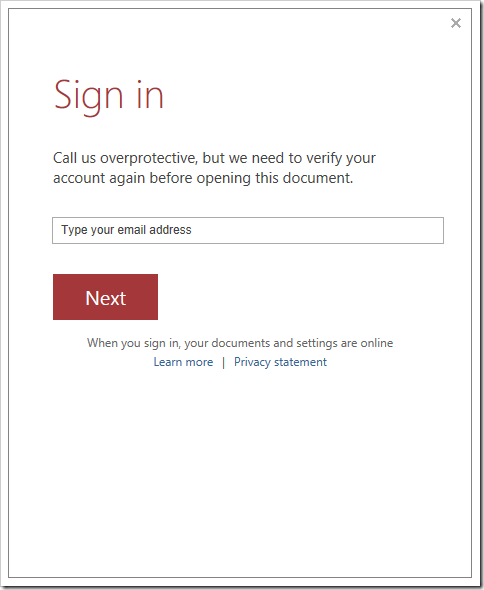The width and height of the screenshot is (484, 590).
Task: Proceed by clicking Next
Action: point(105,297)
